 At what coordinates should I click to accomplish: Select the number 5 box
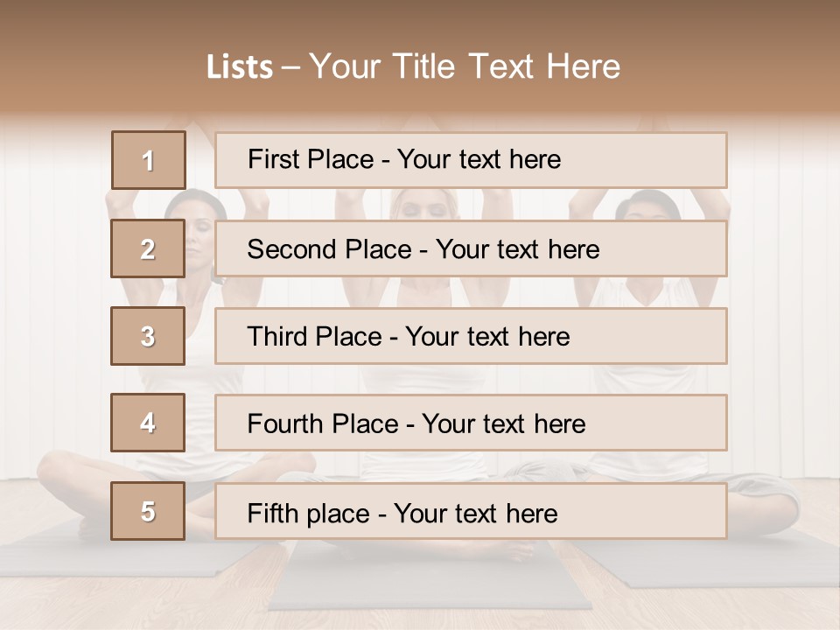148,511
